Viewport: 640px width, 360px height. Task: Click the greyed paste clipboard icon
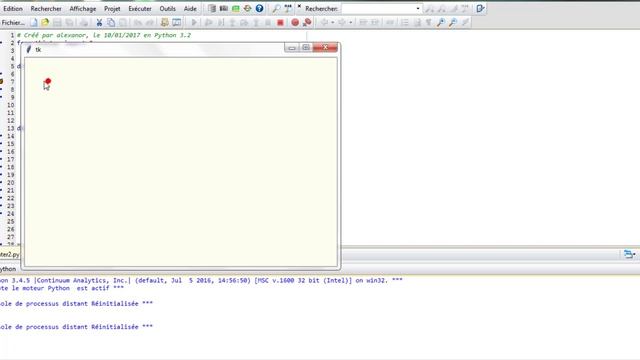click(122, 22)
